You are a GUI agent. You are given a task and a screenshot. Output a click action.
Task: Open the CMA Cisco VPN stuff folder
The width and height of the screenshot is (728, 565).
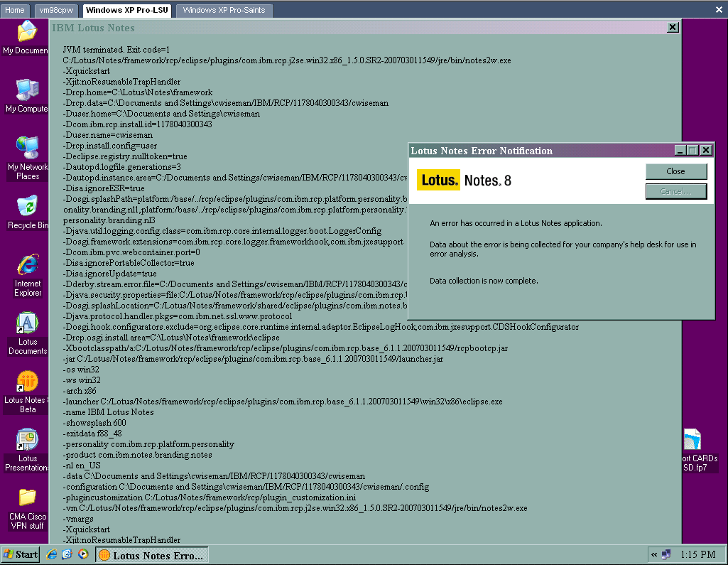[x=28, y=510]
